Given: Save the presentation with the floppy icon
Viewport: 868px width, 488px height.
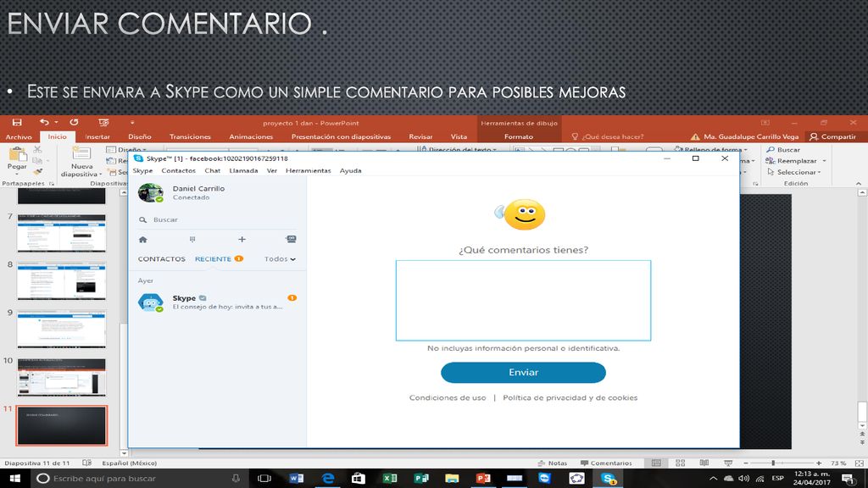Looking at the screenshot, I should (x=17, y=122).
